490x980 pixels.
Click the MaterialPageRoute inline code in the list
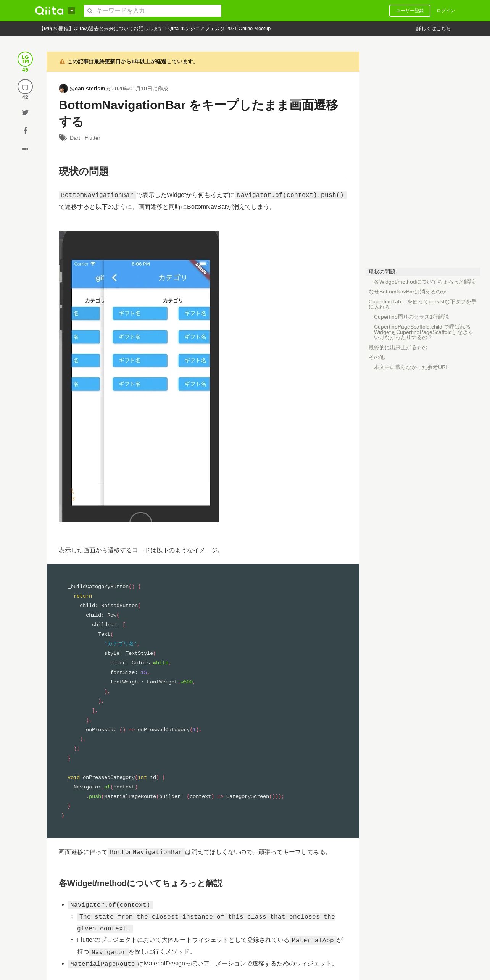[103, 964]
